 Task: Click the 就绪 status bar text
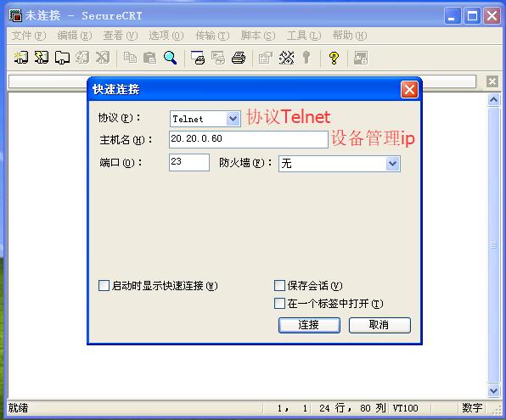click(x=18, y=408)
